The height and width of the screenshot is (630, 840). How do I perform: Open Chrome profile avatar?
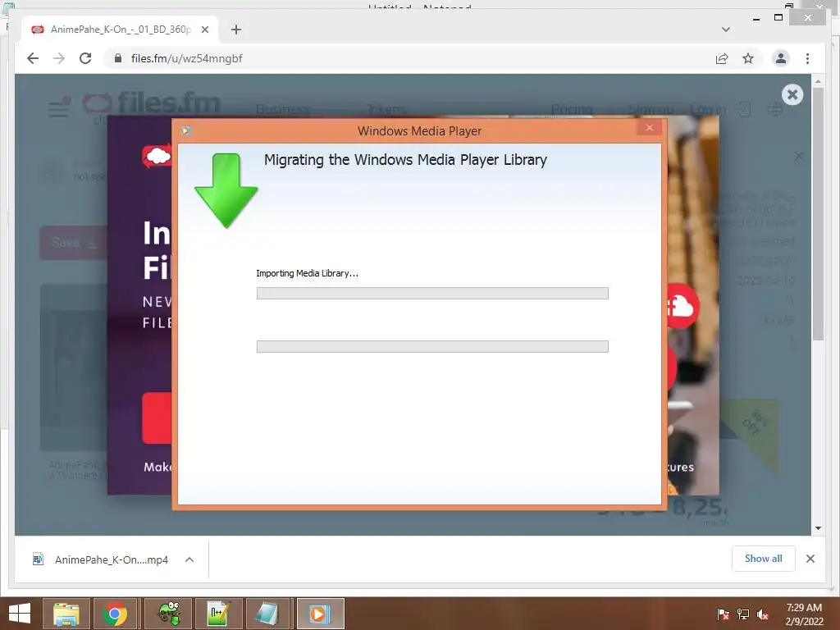pyautogui.click(x=781, y=58)
